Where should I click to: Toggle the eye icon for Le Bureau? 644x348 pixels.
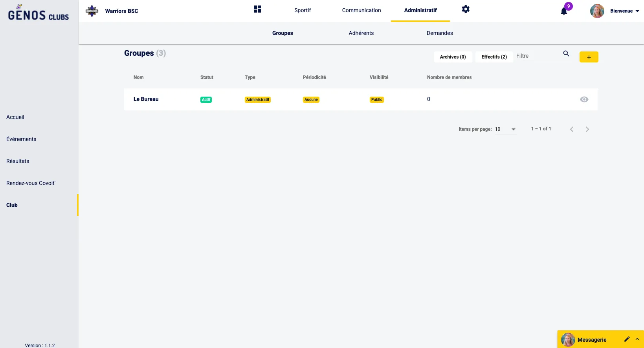click(584, 99)
